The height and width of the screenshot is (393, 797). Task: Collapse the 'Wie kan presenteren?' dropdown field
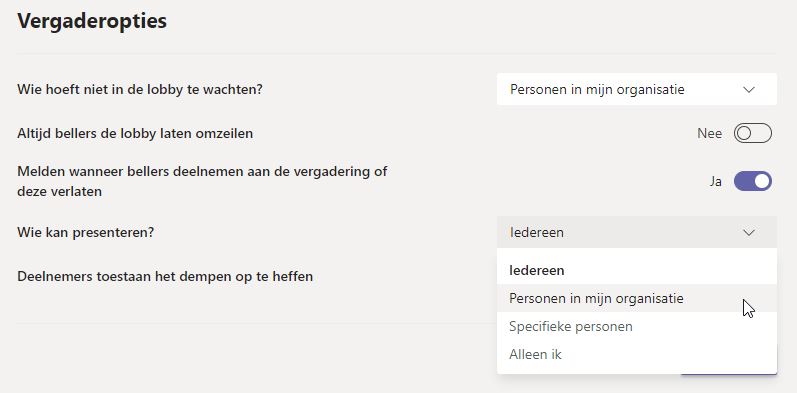click(636, 232)
